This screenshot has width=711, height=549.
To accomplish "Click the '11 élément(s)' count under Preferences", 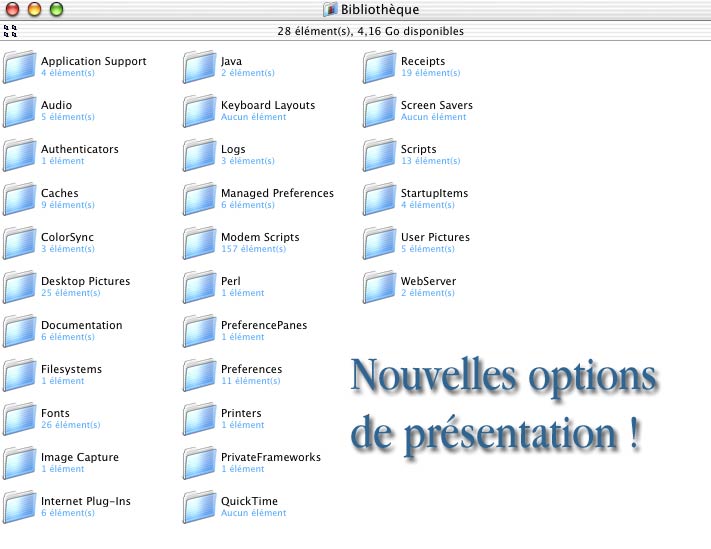I will coord(251,381).
